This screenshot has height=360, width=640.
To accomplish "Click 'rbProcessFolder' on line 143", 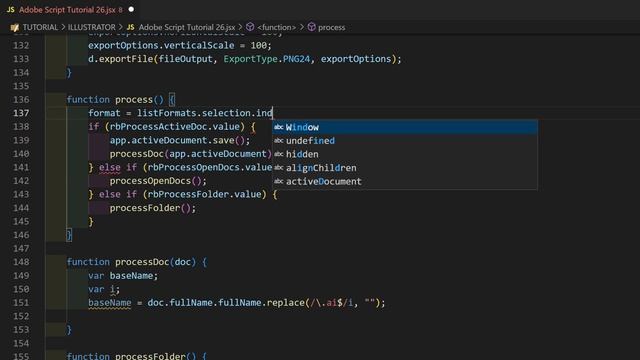I will [x=188, y=194].
